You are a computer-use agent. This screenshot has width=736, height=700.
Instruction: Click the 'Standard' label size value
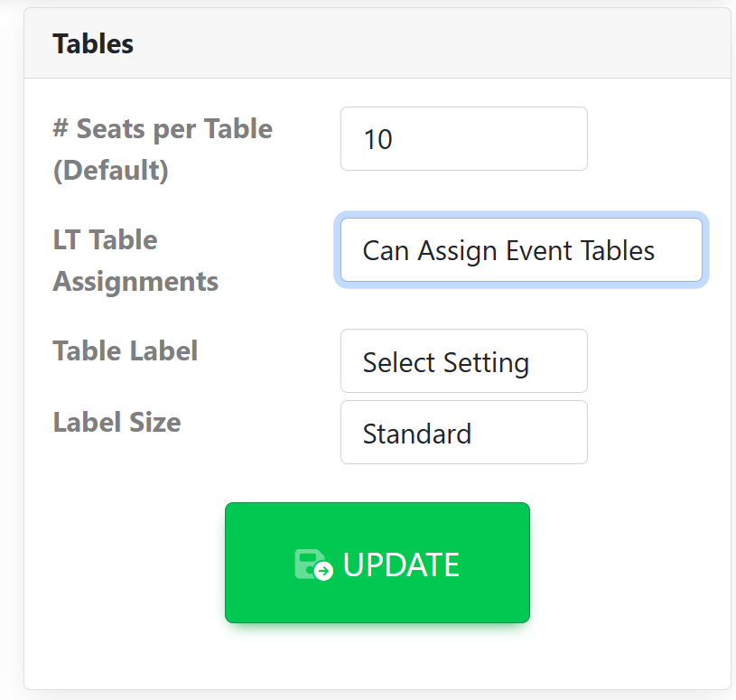point(416,434)
